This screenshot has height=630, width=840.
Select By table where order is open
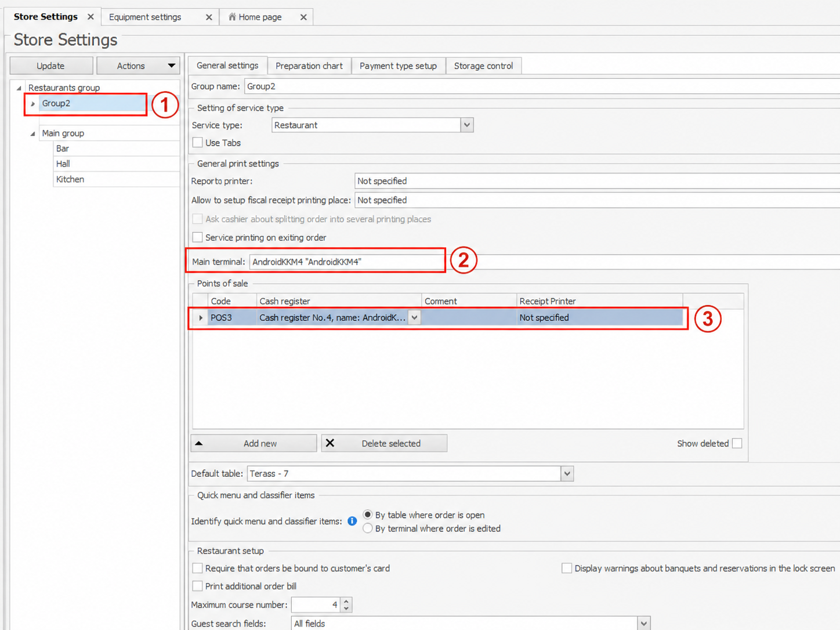368,515
